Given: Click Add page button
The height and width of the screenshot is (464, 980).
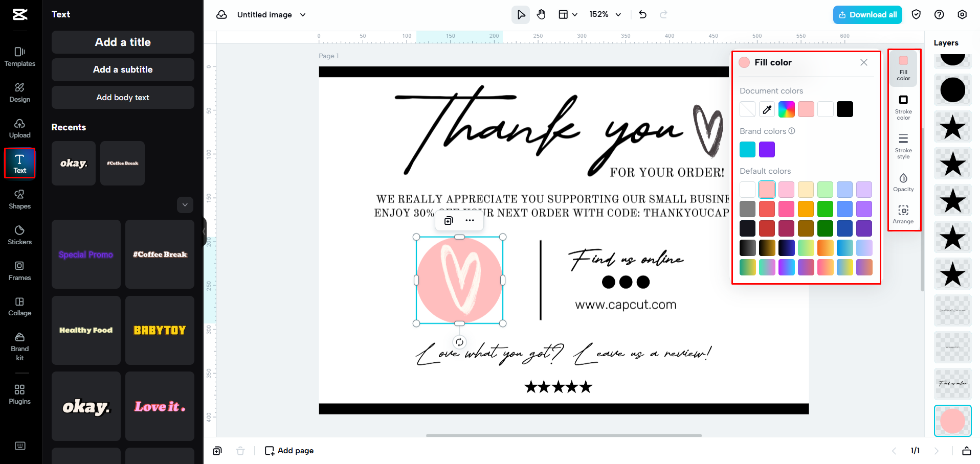Looking at the screenshot, I should (x=289, y=451).
